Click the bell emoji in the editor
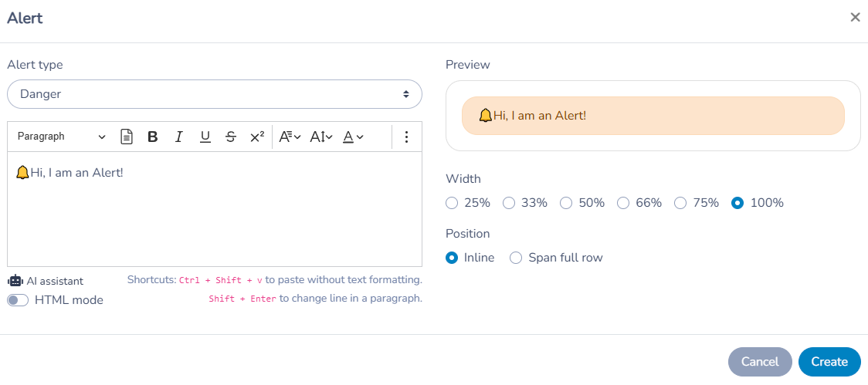 point(22,173)
